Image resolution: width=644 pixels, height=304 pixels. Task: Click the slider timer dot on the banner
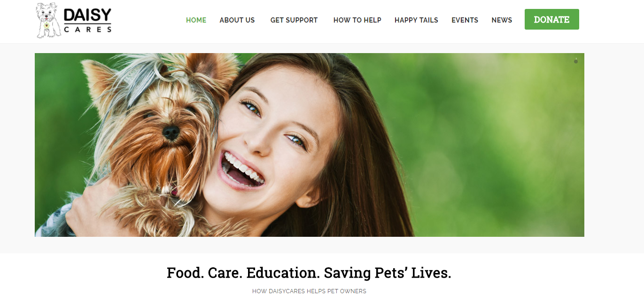576,61
